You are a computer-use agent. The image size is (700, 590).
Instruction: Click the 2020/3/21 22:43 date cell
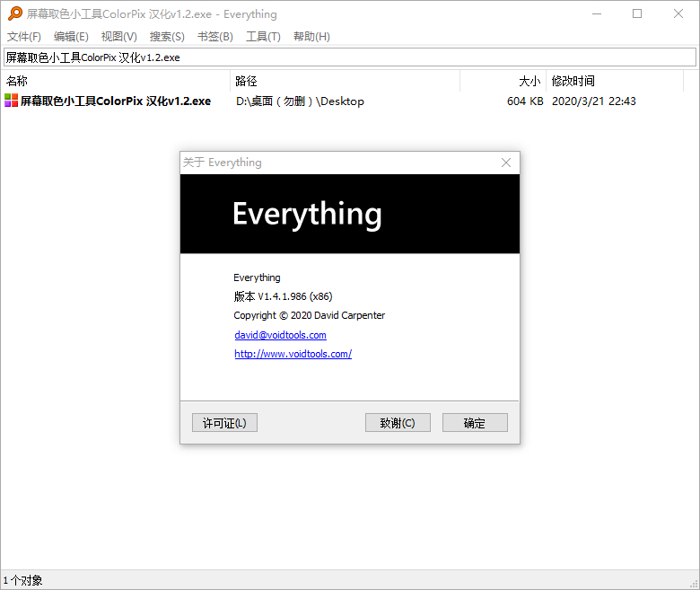coord(594,101)
